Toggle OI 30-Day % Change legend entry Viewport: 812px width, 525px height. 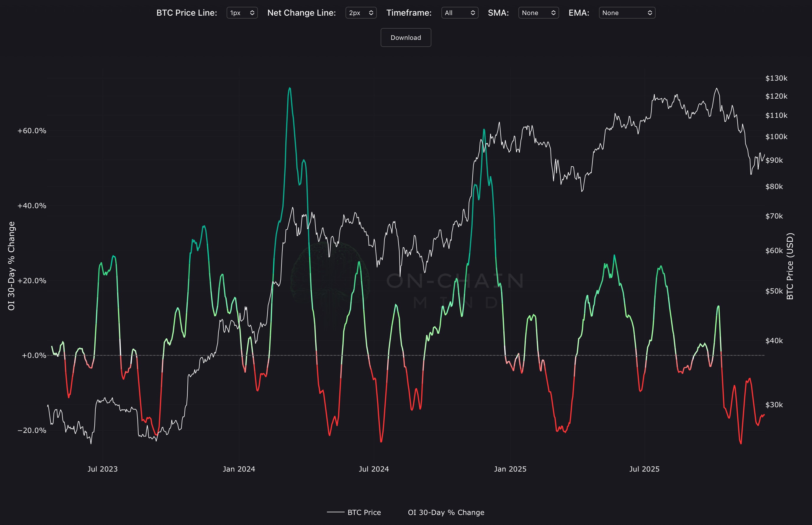click(446, 512)
